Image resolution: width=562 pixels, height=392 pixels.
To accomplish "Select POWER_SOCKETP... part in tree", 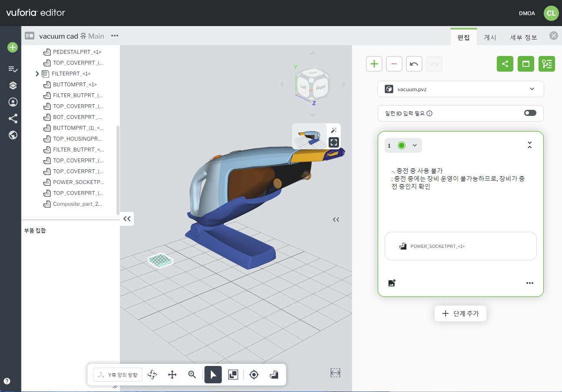I will coord(78,182).
